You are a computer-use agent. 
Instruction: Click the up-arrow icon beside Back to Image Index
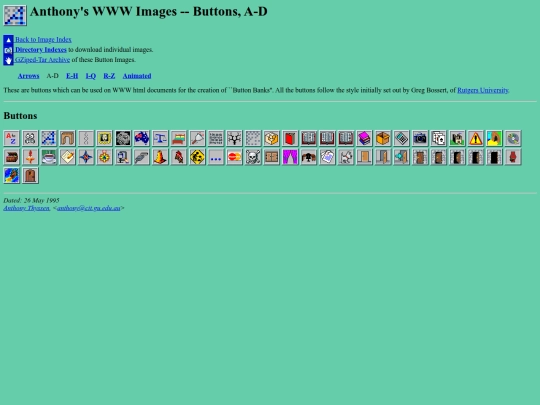9,40
